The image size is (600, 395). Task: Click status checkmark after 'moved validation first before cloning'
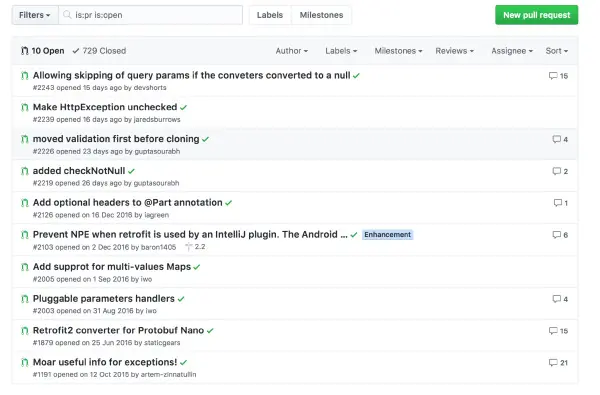tap(205, 139)
